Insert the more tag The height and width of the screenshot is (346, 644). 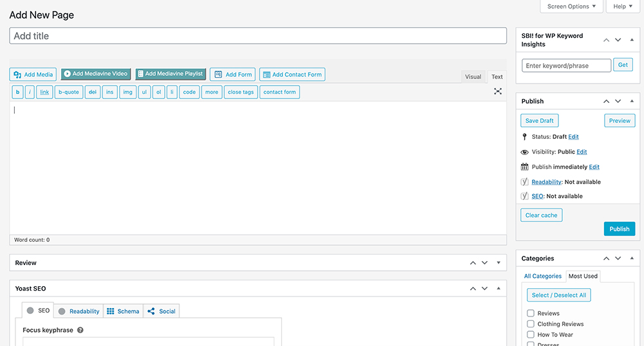point(212,92)
